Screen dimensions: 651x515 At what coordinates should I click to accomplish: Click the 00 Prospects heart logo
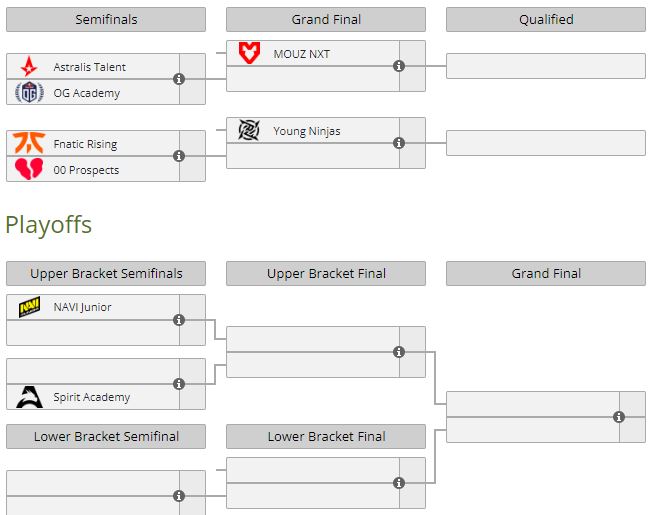29,170
